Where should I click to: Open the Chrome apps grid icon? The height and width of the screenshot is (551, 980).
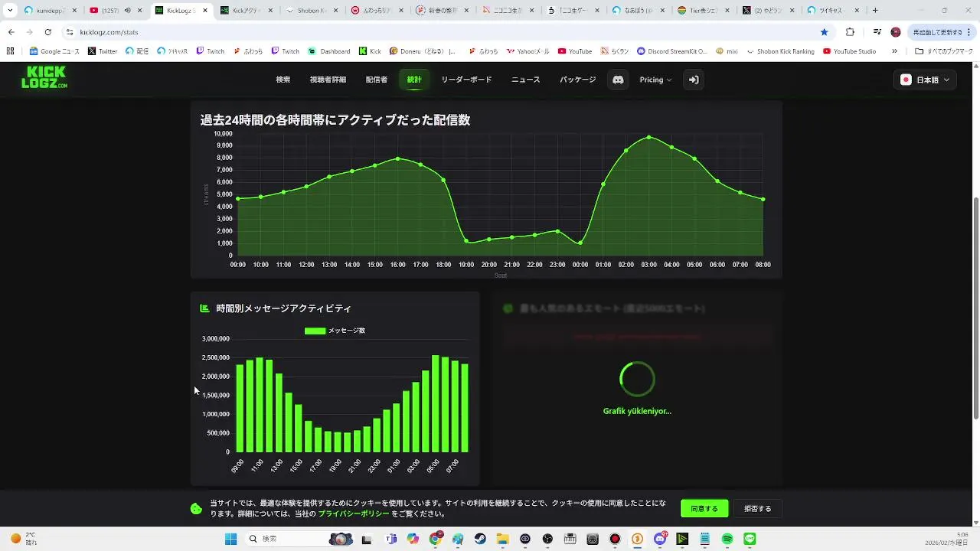(x=11, y=51)
